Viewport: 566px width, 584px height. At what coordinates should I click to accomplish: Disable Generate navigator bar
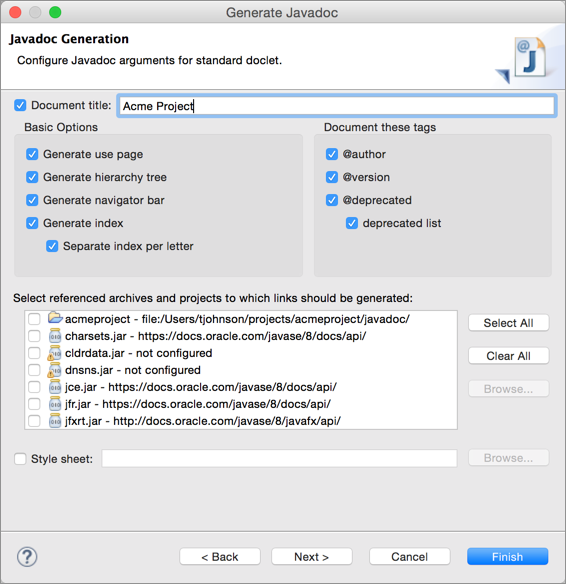pyautogui.click(x=32, y=200)
